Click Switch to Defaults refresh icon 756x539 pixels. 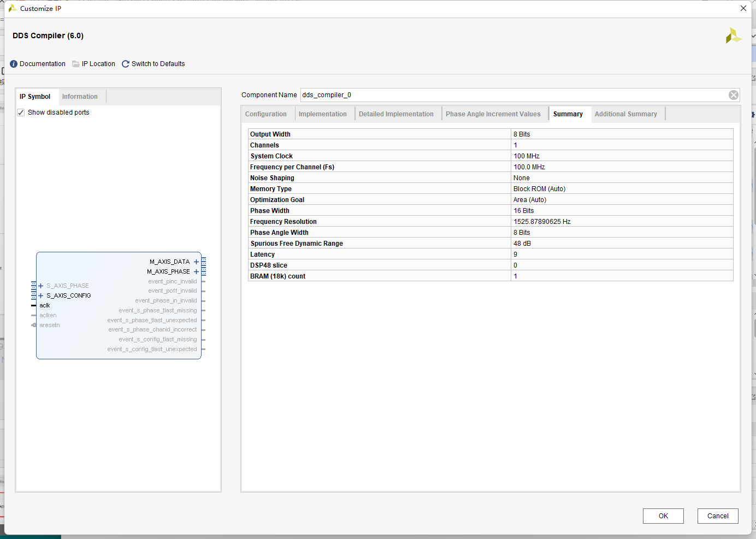click(126, 64)
